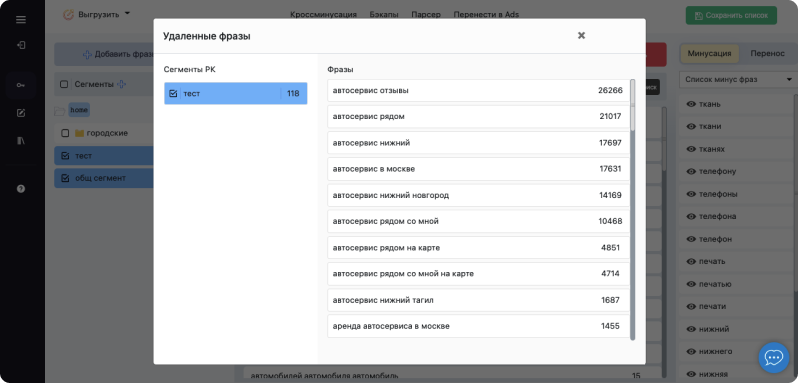Select phrase аренда автосервиса в москве
The image size is (798, 383).
point(478,326)
